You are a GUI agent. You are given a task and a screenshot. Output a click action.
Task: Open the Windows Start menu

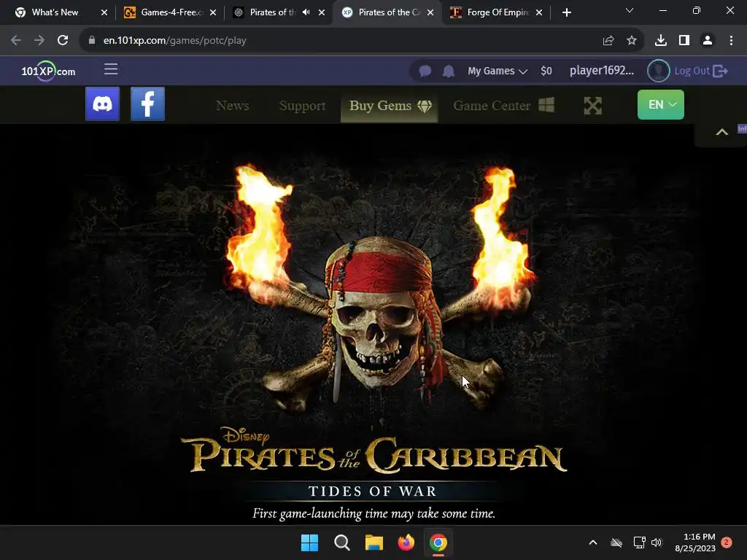coord(309,542)
